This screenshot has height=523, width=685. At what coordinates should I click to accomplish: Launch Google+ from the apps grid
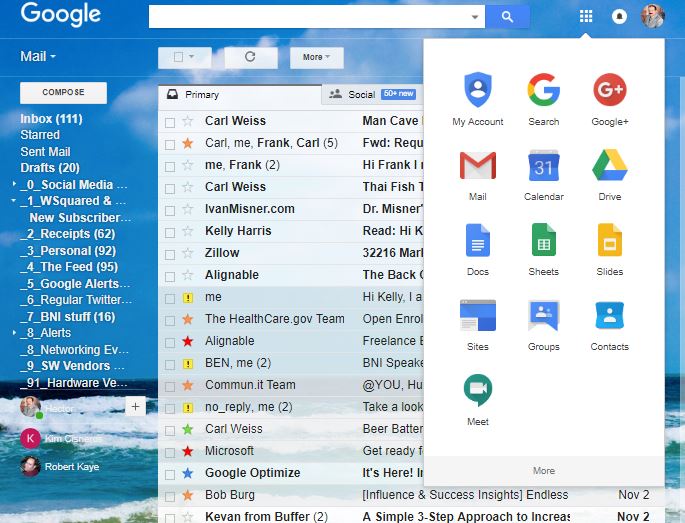pos(609,99)
